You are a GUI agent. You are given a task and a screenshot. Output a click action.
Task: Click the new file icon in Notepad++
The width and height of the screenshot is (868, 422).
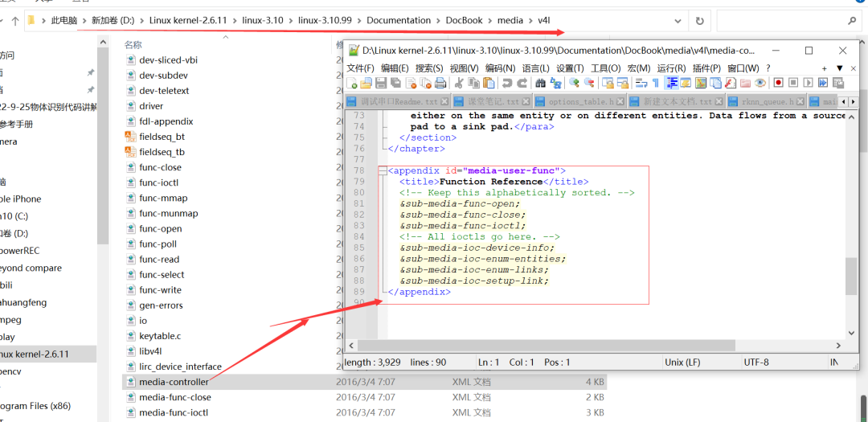[x=352, y=83]
